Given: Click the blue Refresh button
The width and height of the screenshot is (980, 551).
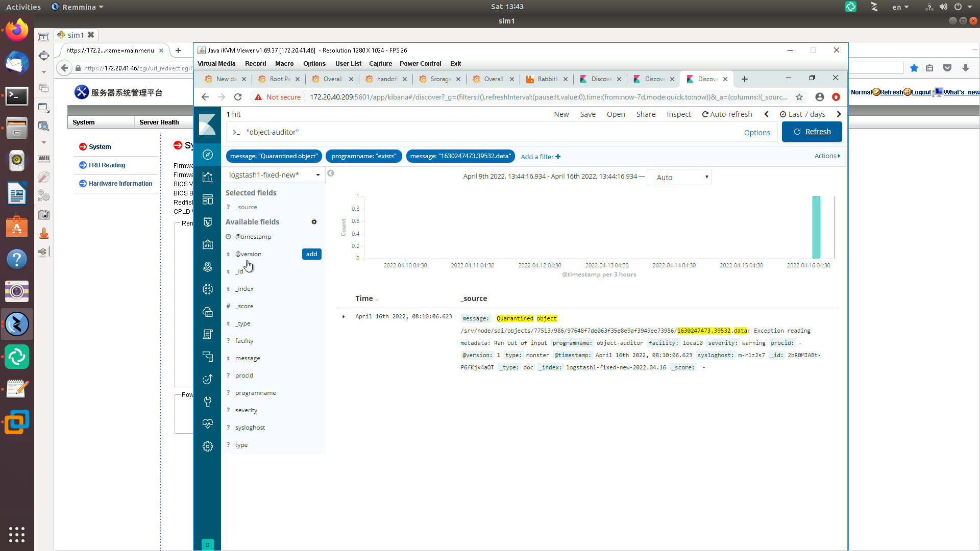Looking at the screenshot, I should coord(812,132).
